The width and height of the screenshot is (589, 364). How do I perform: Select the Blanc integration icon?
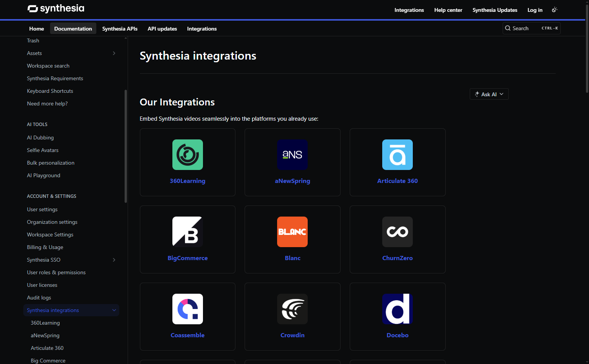292,232
